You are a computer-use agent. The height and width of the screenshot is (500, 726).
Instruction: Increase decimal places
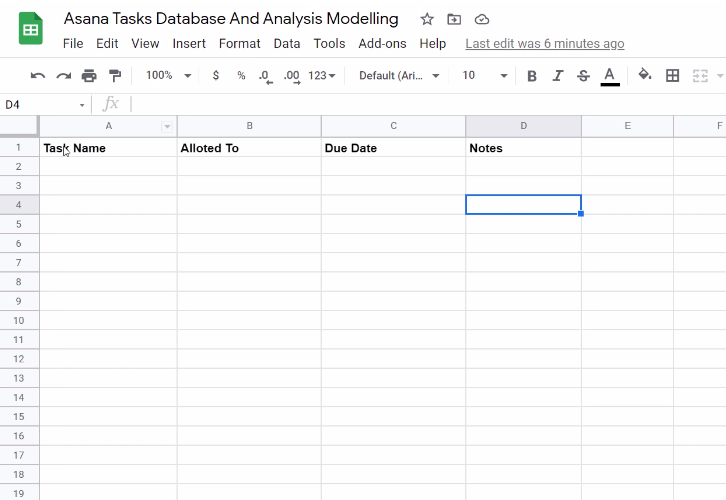pos(292,76)
